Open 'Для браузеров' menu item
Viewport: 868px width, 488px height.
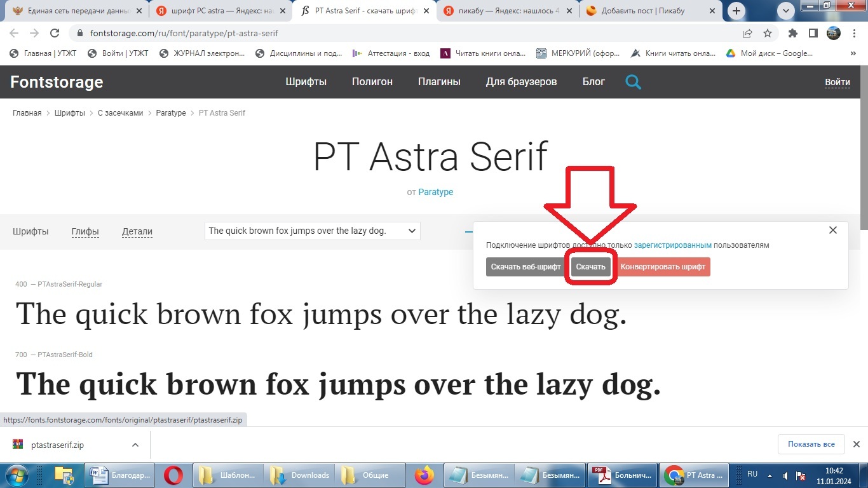point(522,81)
